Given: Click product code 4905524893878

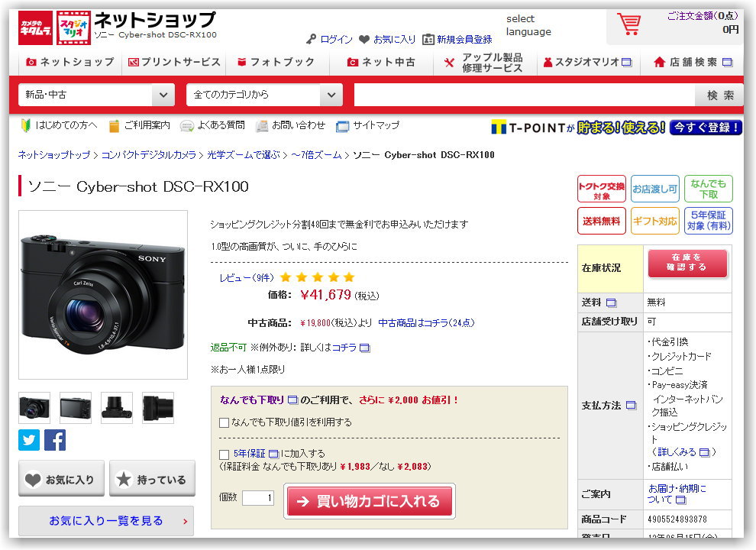Looking at the screenshot, I should pyautogui.click(x=677, y=519).
